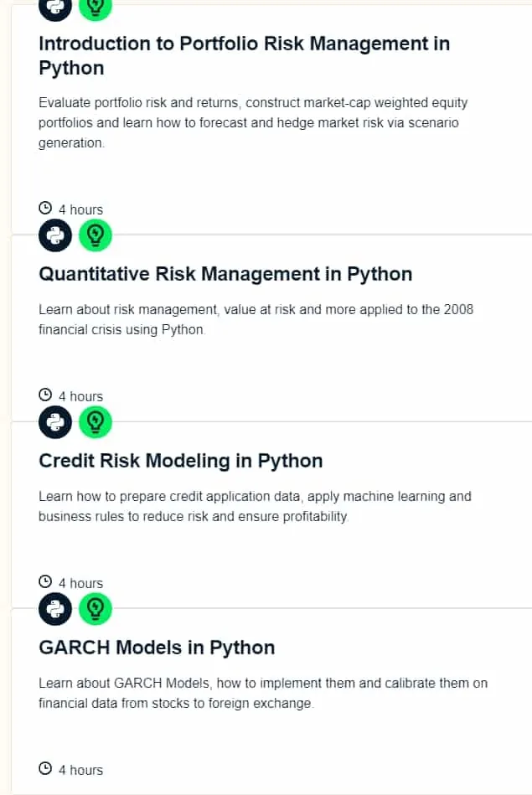
Task: Click Python logo icon above Portfolio Risk Management title
Action: [55, 10]
